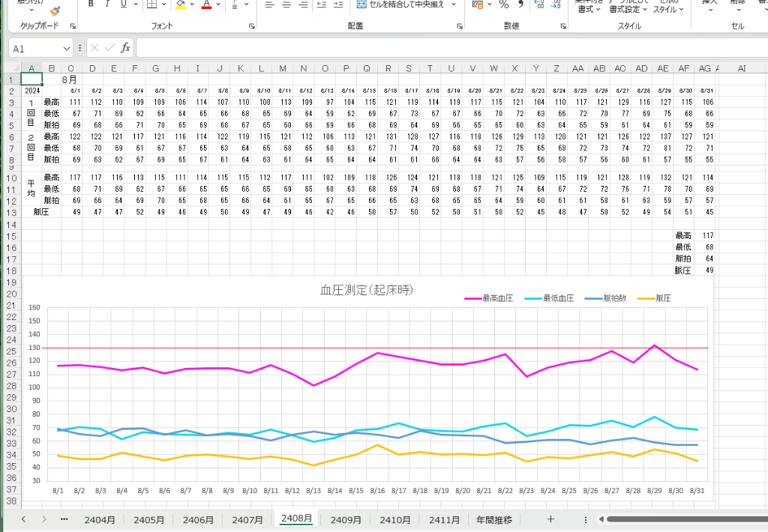This screenshot has width=768, height=532.
Task: Apply comma style number format
Action: click(520, 4)
